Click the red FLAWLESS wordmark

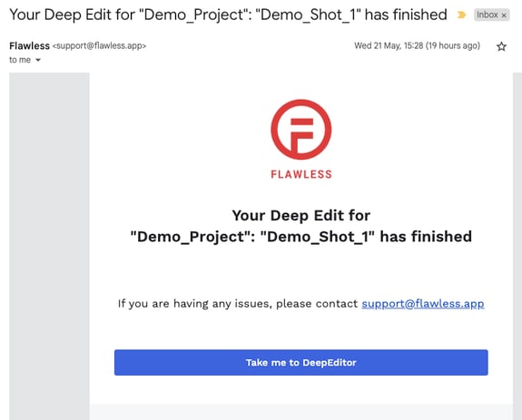[x=301, y=174]
